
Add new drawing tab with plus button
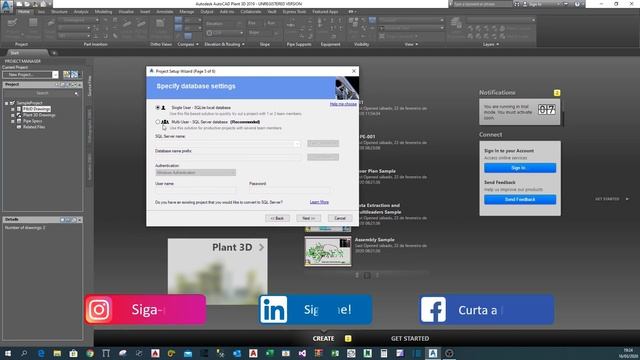coord(54,53)
